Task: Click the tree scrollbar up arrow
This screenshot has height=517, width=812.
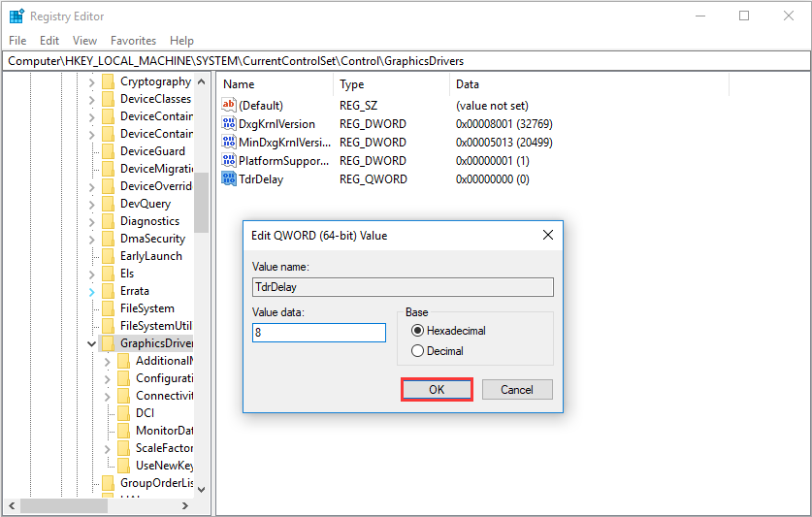Action: click(202, 81)
